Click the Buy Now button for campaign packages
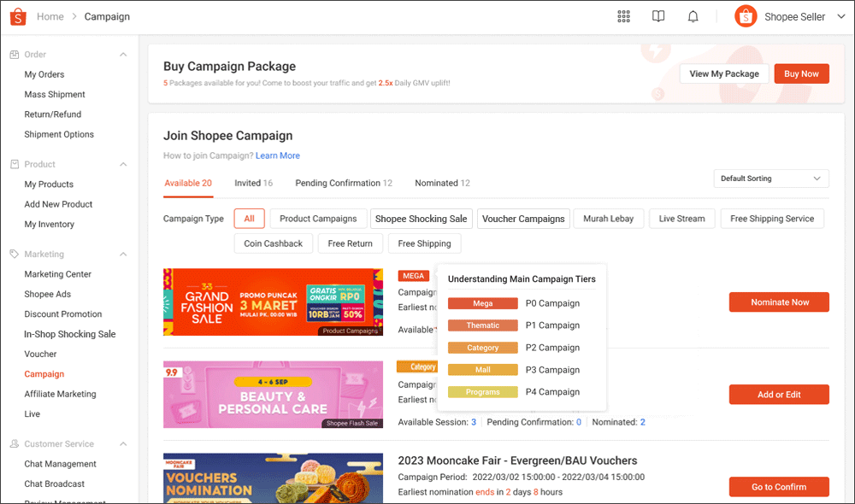 [801, 73]
